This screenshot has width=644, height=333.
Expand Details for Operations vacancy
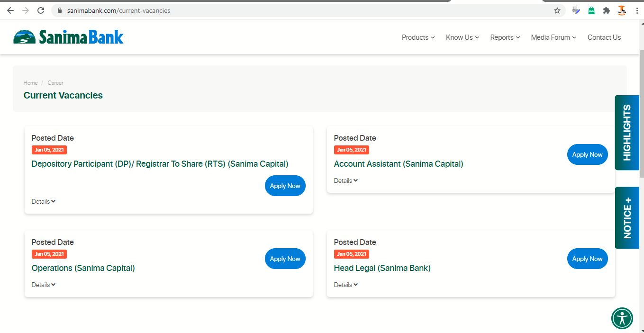click(44, 285)
